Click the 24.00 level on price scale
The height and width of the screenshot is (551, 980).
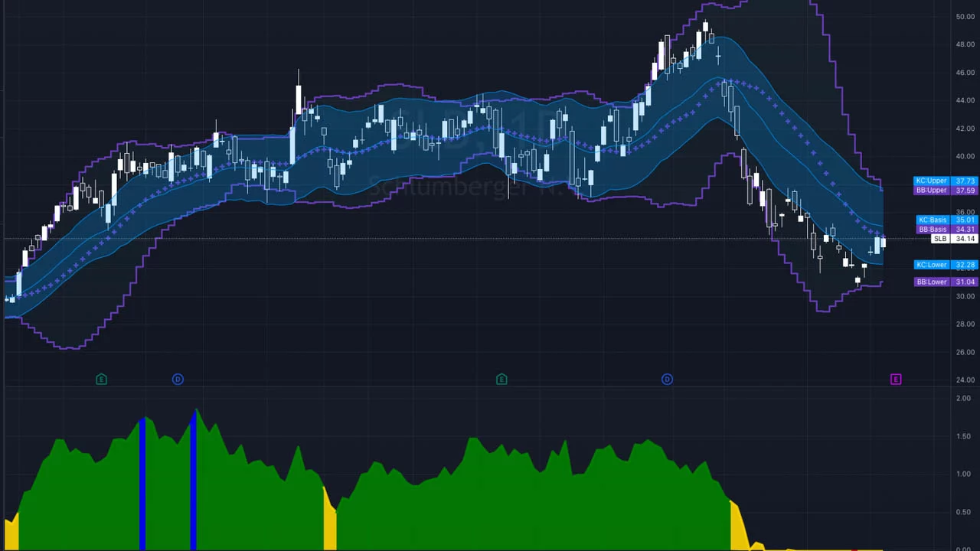pos(965,380)
